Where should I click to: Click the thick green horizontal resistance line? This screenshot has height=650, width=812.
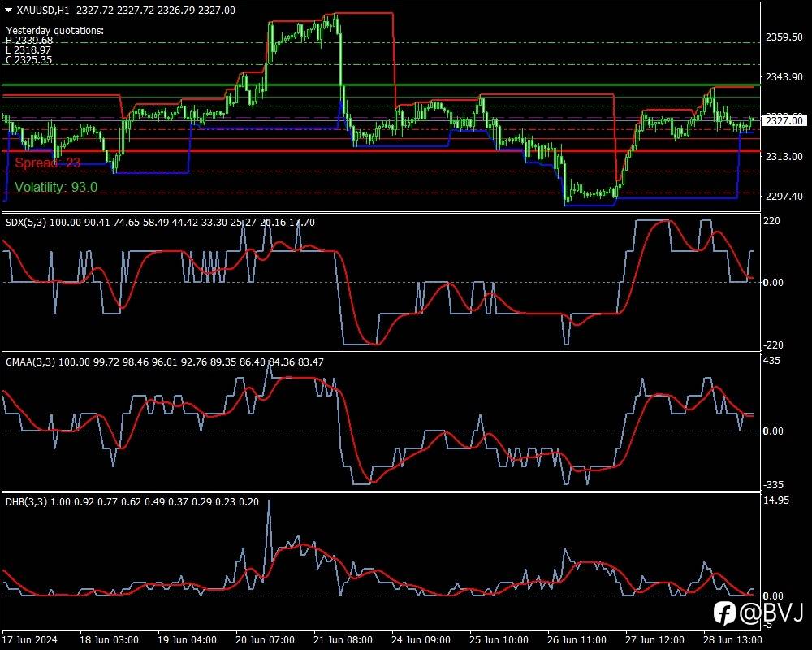(381, 84)
